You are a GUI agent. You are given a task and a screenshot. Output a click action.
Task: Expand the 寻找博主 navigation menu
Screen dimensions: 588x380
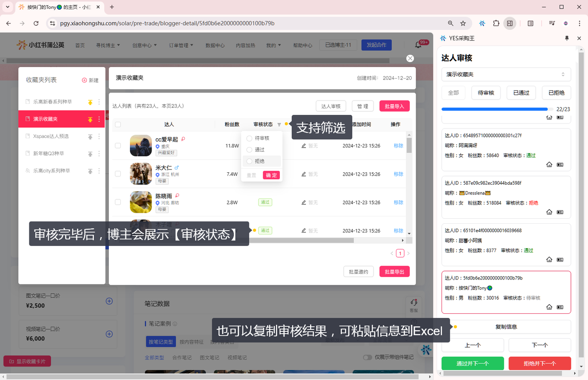pyautogui.click(x=107, y=45)
